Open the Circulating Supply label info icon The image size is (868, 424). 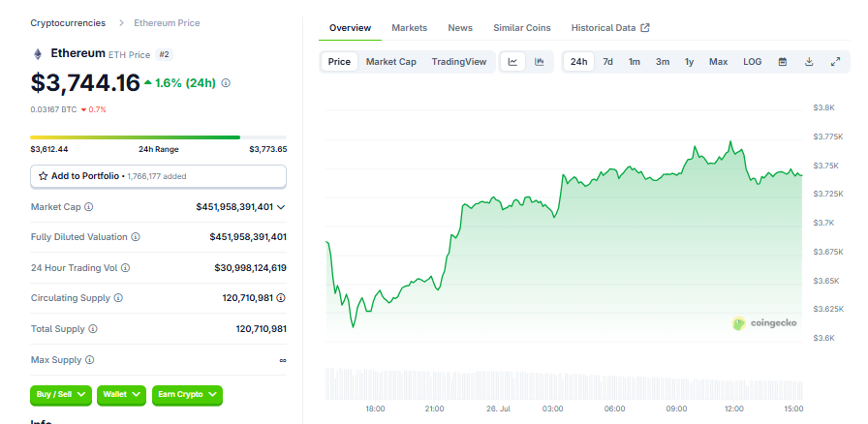118,298
